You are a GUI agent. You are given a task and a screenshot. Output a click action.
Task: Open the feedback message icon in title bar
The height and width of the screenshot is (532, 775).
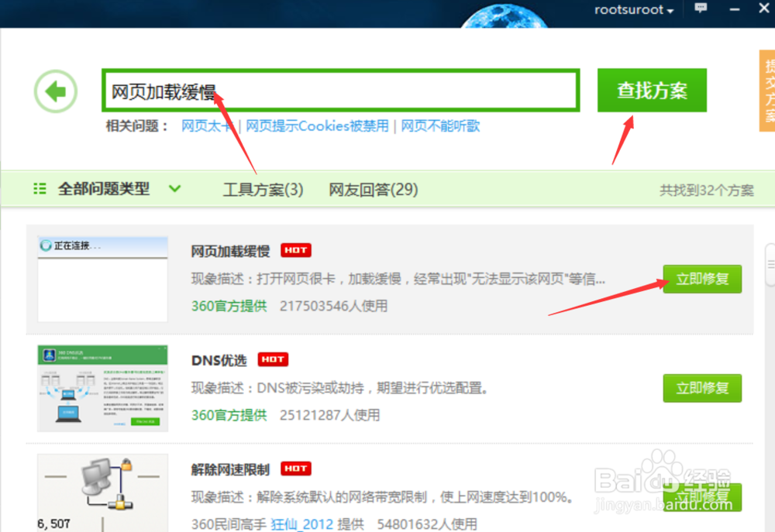701,9
